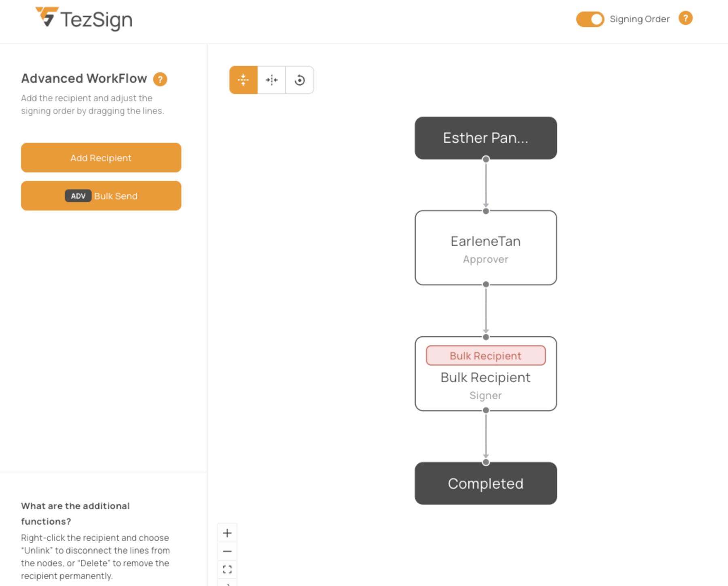The image size is (728, 586).
Task: Click connector dot atop Completed node
Action: click(486, 462)
